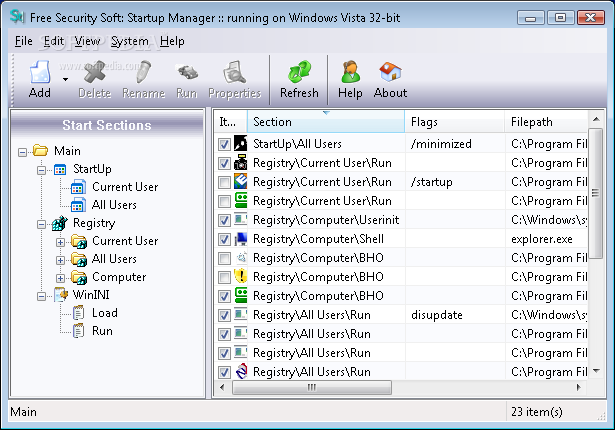
Task: Uncheck the Registry\Computer\Shell checkbox
Action: [x=224, y=239]
